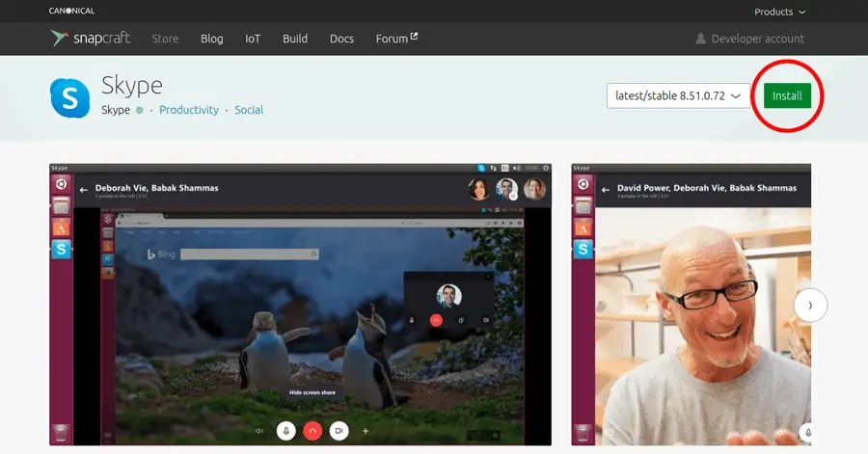Viewport: 868px width, 454px height.
Task: Click the Ubuntu dash icon in the second screenshot
Action: [x=583, y=183]
